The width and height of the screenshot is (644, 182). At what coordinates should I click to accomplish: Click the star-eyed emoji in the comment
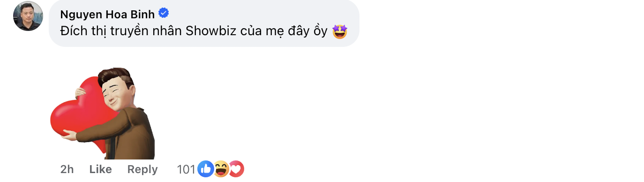339,32
